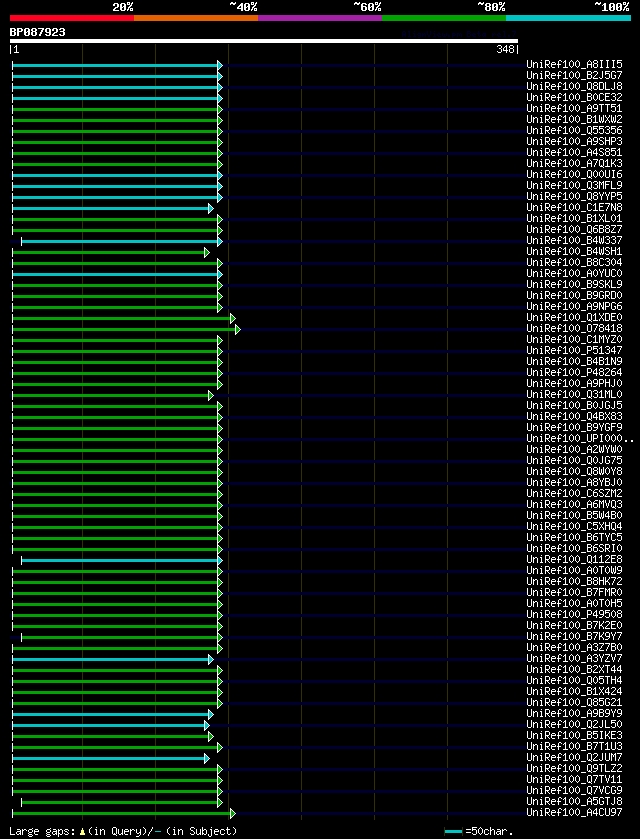
Task: Click the cyan alignment bar for UniRef100_A8III5
Action: (x=115, y=65)
